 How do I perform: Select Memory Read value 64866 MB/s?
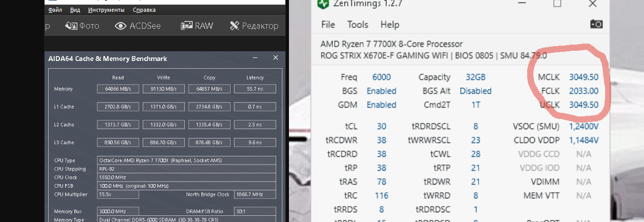click(118, 89)
